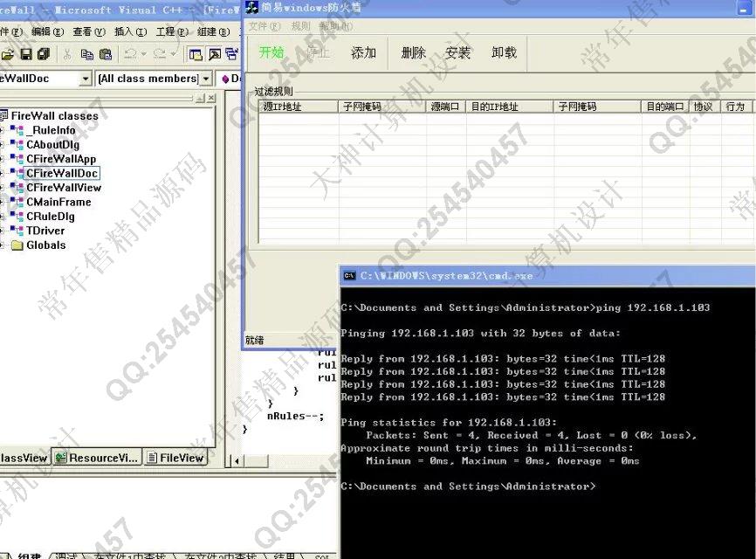Click Open folder icon in Visual C++ toolbar

(x=7, y=54)
